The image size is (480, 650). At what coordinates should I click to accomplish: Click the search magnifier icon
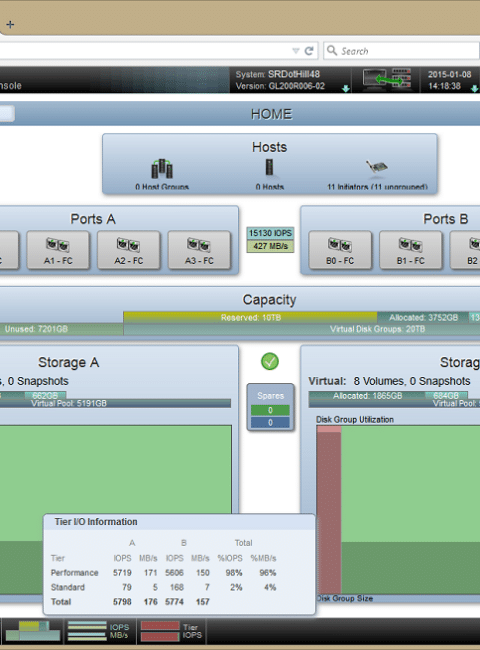(332, 51)
